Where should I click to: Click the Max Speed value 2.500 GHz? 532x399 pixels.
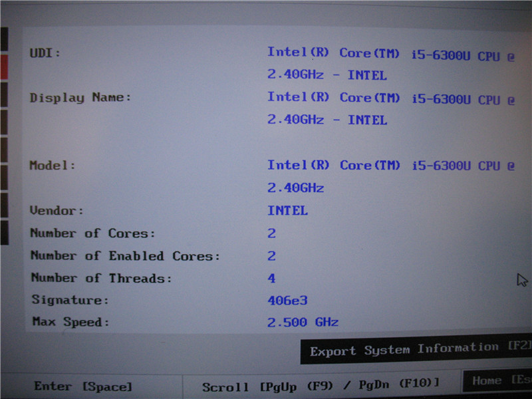coord(303,322)
